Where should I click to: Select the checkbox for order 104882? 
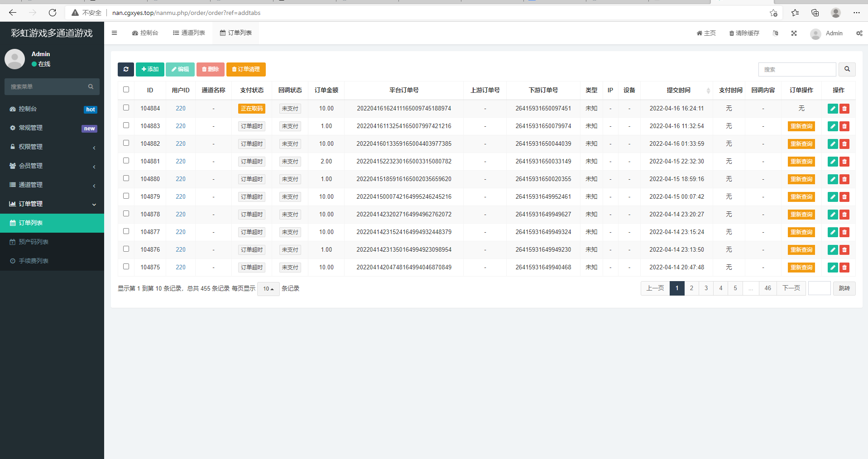[x=126, y=143]
